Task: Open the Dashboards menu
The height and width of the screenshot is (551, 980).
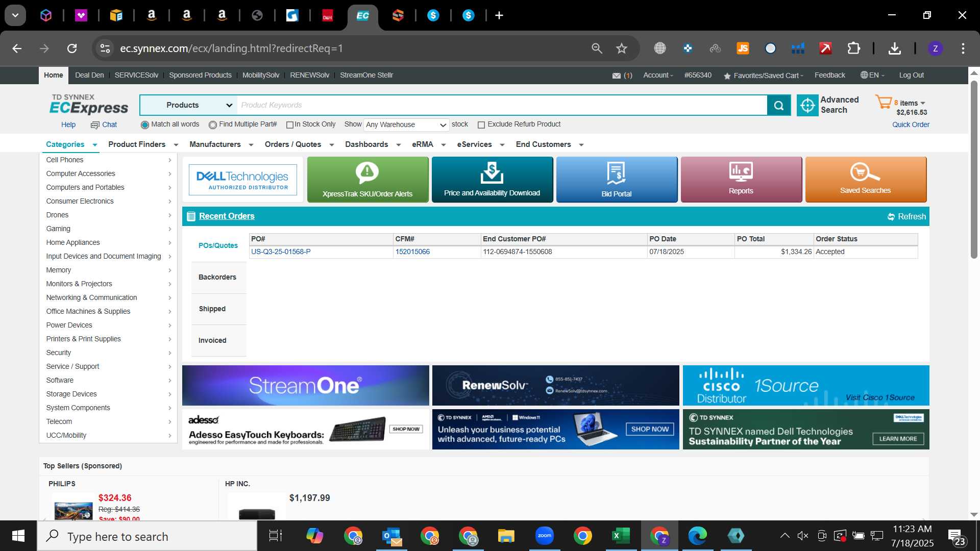Action: click(373, 144)
